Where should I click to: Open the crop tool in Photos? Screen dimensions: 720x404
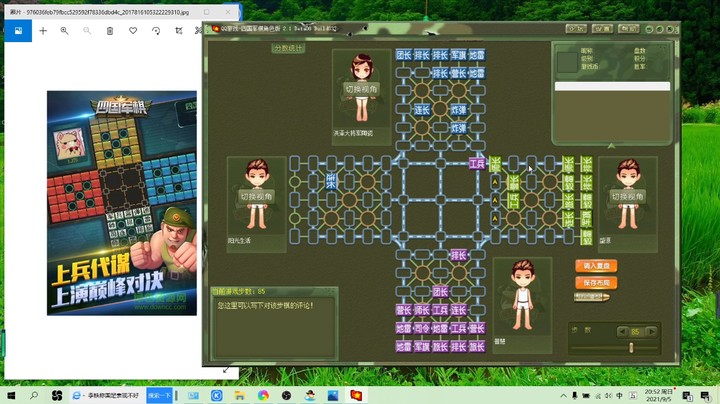179,31
